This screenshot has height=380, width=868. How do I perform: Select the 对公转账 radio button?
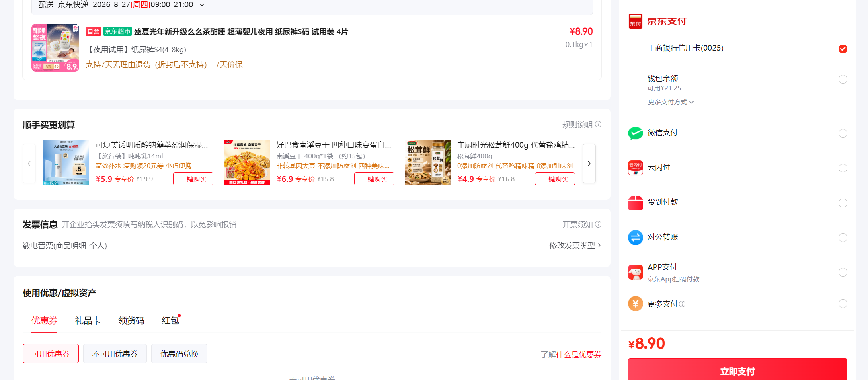(843, 238)
